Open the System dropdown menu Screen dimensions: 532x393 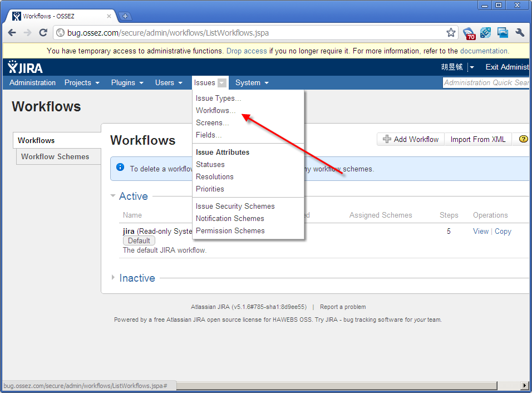point(252,83)
